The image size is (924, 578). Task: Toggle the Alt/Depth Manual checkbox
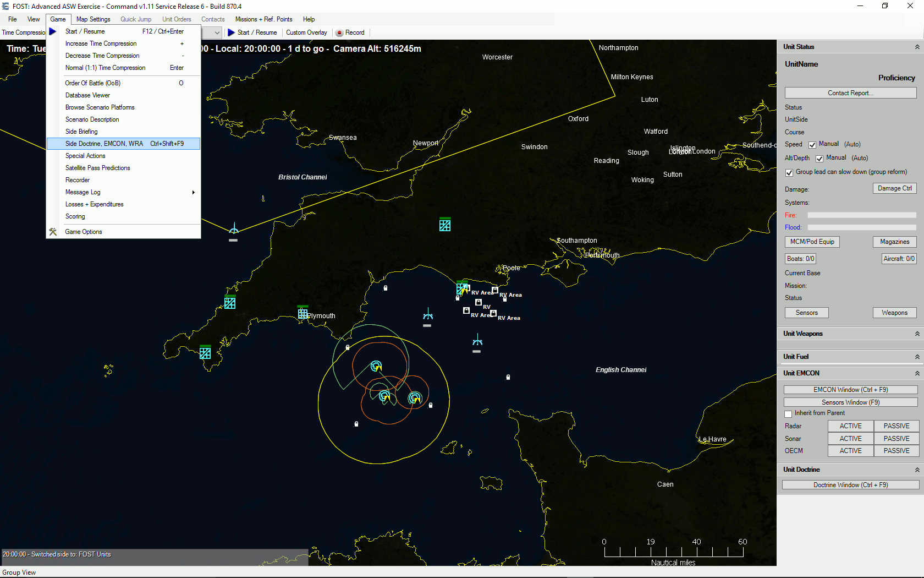pyautogui.click(x=820, y=159)
